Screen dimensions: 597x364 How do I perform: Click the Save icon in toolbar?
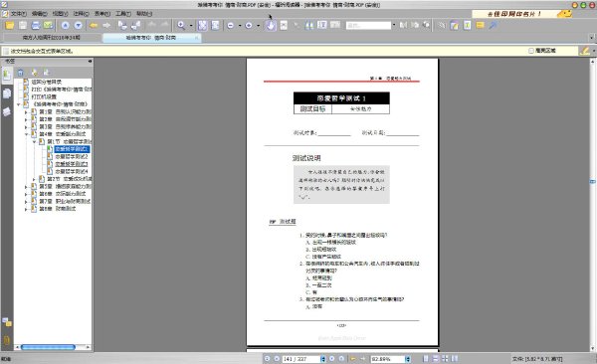coord(23,26)
